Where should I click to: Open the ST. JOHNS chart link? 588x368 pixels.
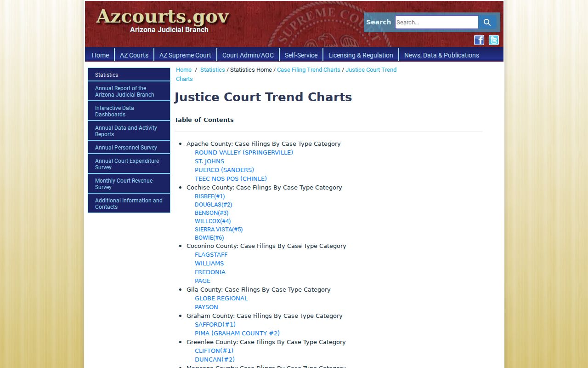209,161
